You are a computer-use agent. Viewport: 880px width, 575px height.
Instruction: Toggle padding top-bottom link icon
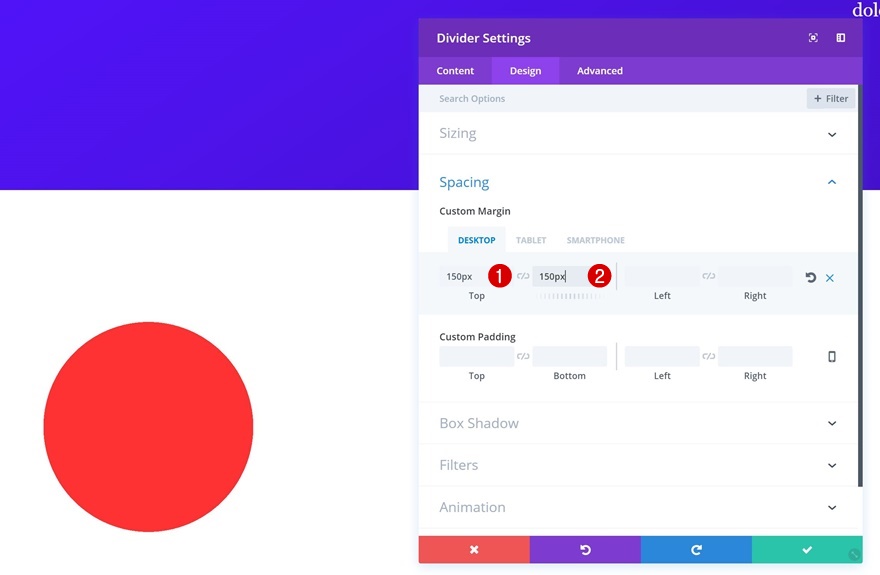pyautogui.click(x=523, y=356)
